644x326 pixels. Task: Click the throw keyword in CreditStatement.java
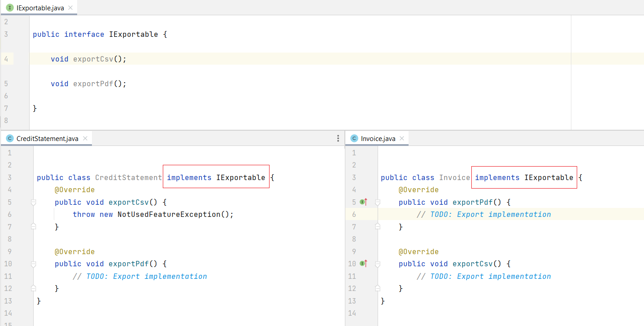[x=84, y=215]
